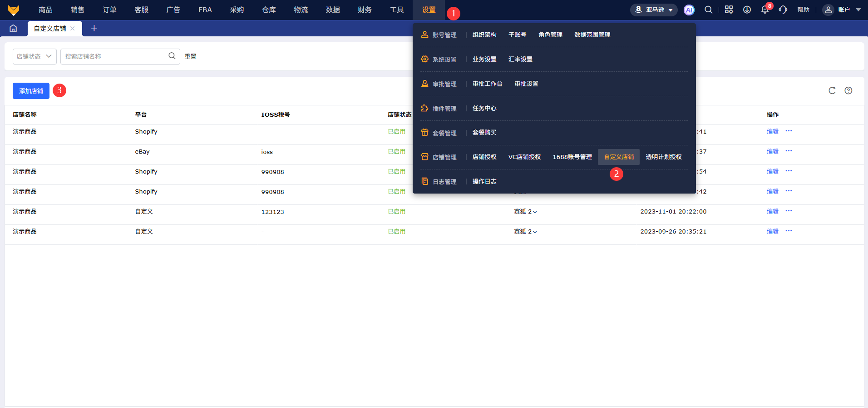Viewport: 868px width, 408px height.
Task: Expand the 账户 account dropdown arrow
Action: click(x=858, y=10)
